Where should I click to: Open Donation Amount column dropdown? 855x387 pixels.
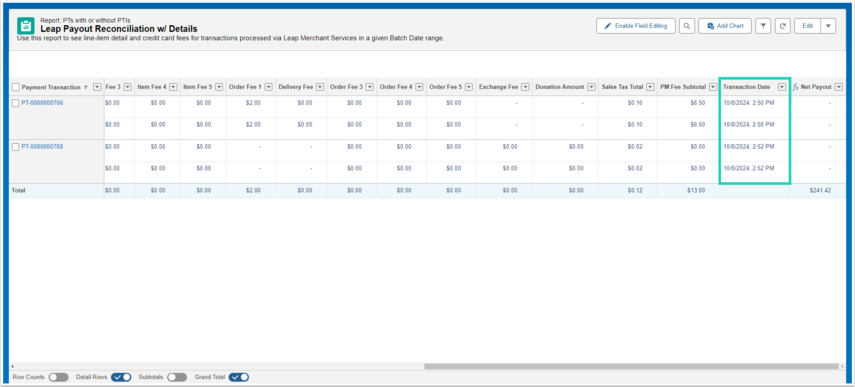coord(592,87)
